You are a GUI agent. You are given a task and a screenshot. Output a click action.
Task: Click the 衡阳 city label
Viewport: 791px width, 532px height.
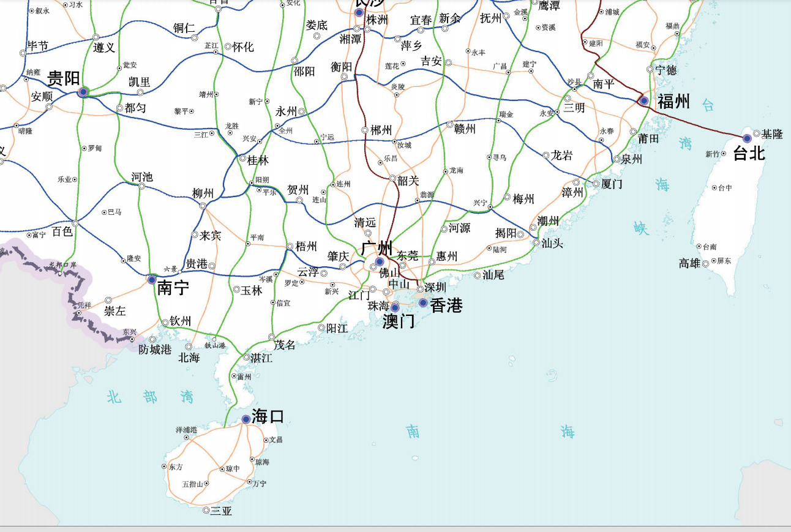341,67
